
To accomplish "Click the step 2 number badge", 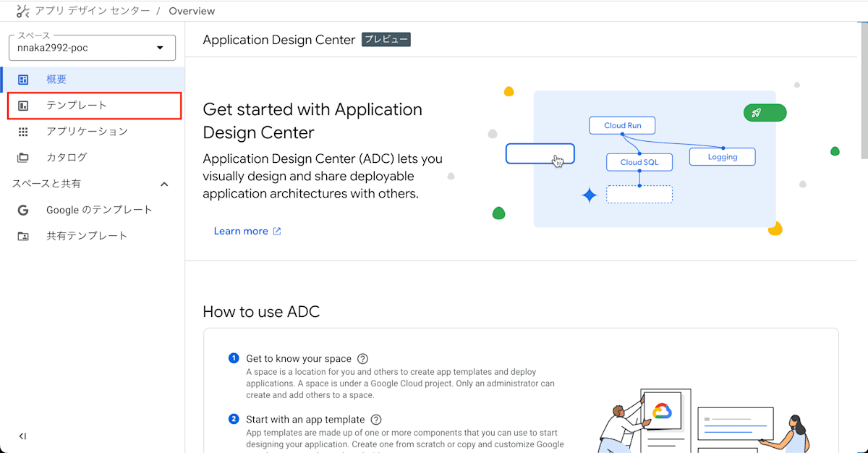I will point(234,419).
